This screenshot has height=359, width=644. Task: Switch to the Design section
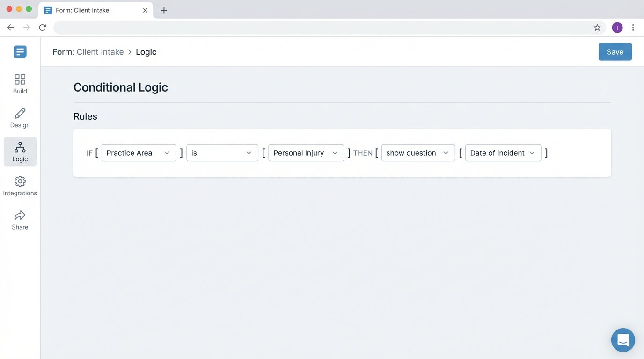coord(20,118)
